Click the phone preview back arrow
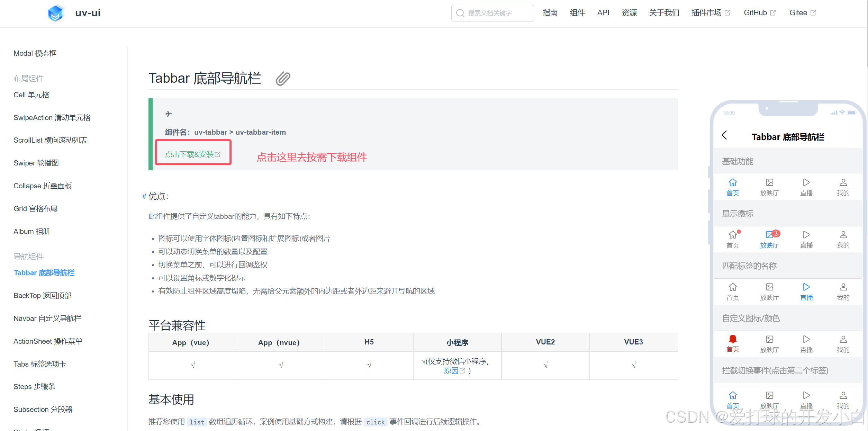 click(x=724, y=135)
